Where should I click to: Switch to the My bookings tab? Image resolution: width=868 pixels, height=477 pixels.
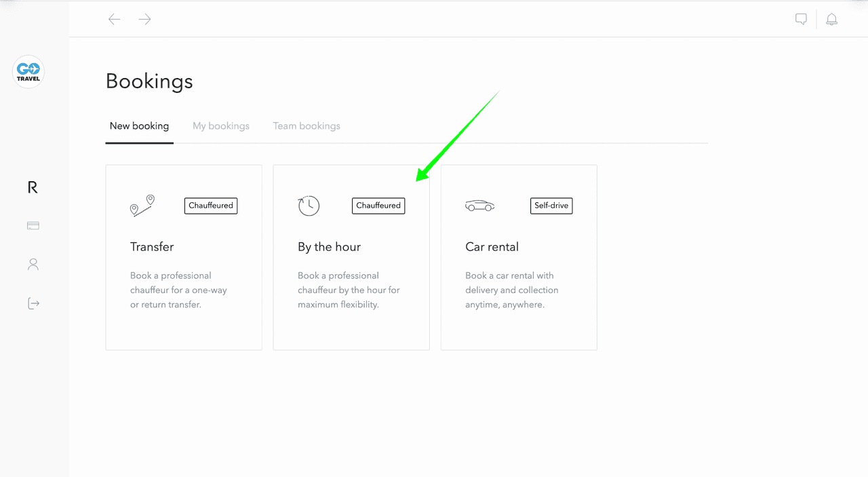[x=221, y=126]
